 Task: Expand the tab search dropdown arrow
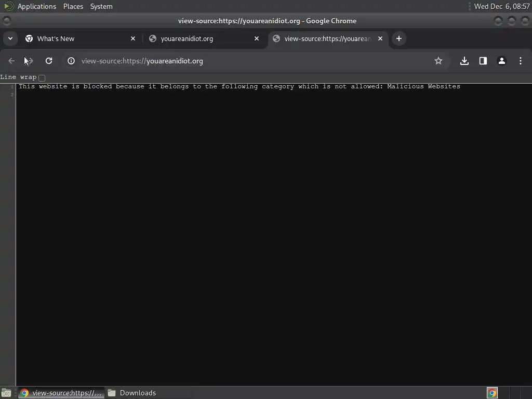[x=10, y=38]
